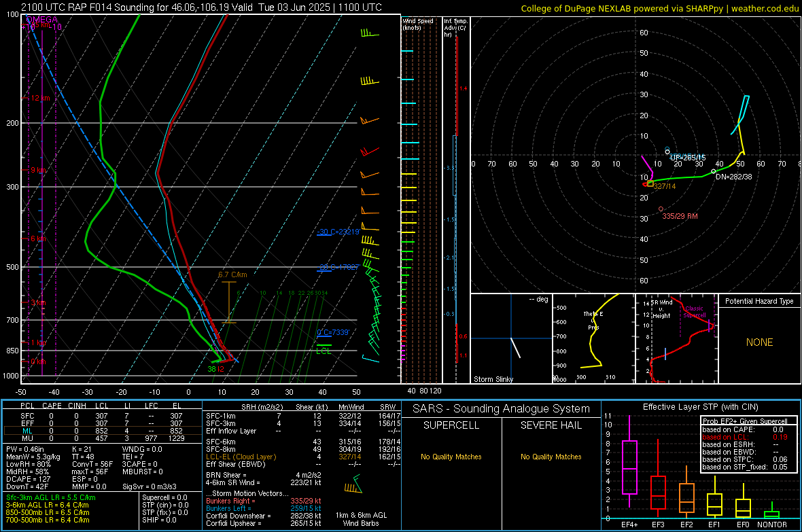Select the sounding title with valid time
The image size is (802, 532).
pyautogui.click(x=201, y=7)
